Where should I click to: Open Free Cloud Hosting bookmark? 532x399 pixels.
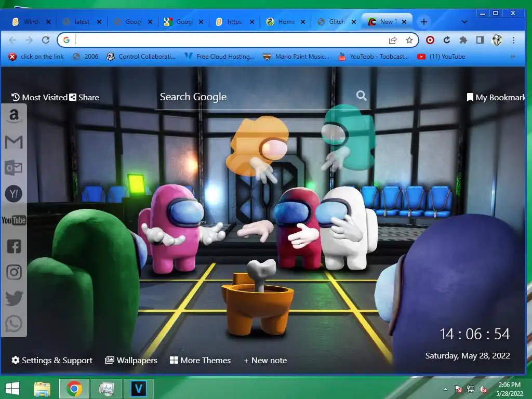click(x=220, y=57)
